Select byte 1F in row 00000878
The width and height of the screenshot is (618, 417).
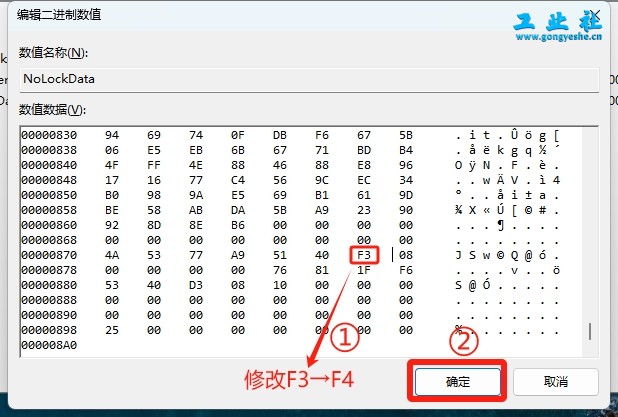tap(364, 270)
